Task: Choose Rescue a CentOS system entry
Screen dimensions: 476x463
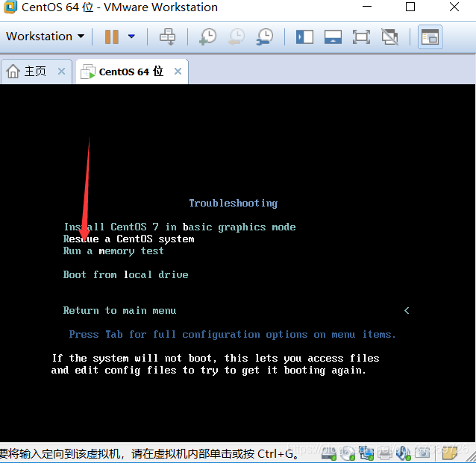Action: (129, 239)
